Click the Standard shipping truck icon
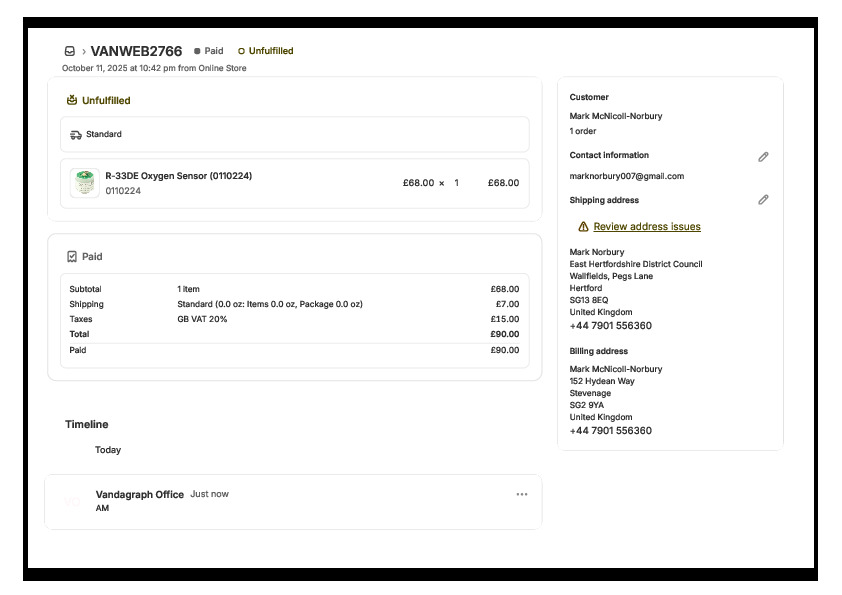The image size is (842, 595). (x=76, y=134)
